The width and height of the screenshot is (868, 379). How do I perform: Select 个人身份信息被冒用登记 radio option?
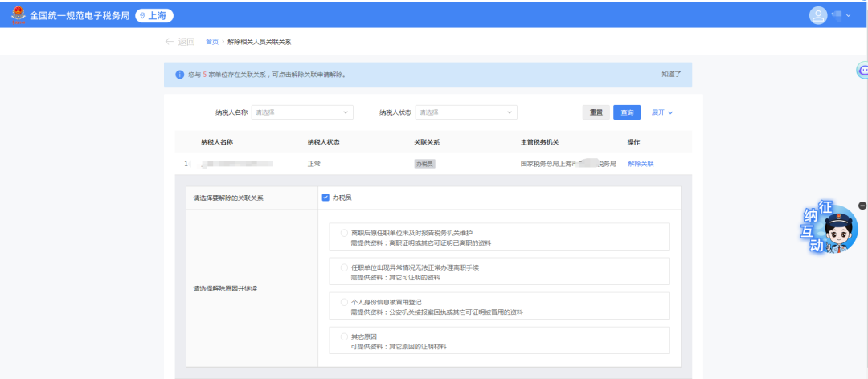[x=345, y=302]
